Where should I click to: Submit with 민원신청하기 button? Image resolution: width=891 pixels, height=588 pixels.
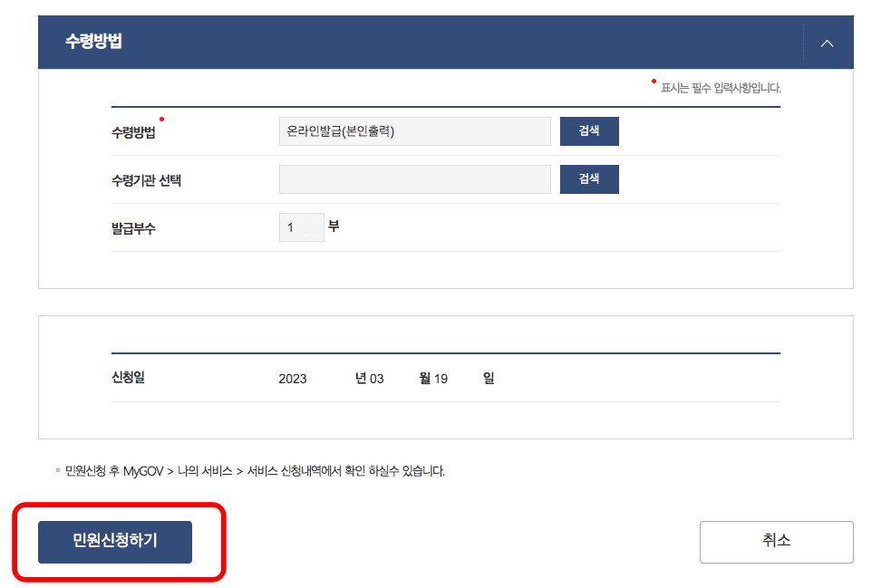pyautogui.click(x=115, y=542)
